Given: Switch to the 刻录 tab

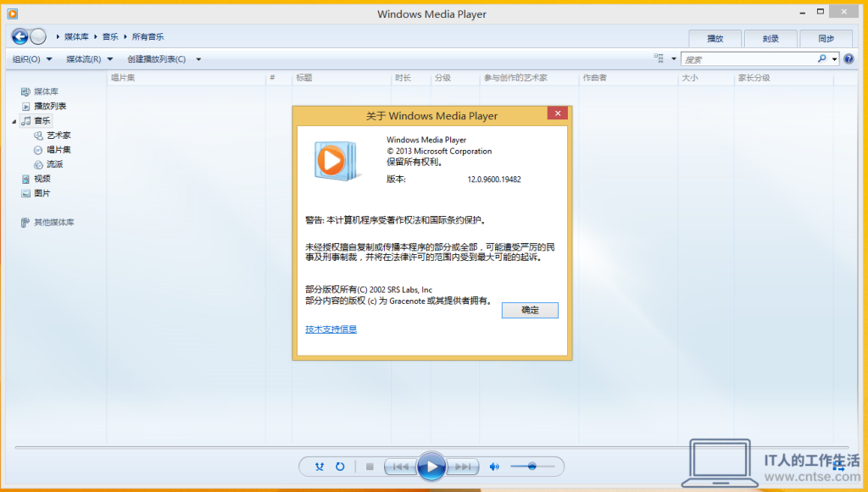Looking at the screenshot, I should (x=771, y=39).
